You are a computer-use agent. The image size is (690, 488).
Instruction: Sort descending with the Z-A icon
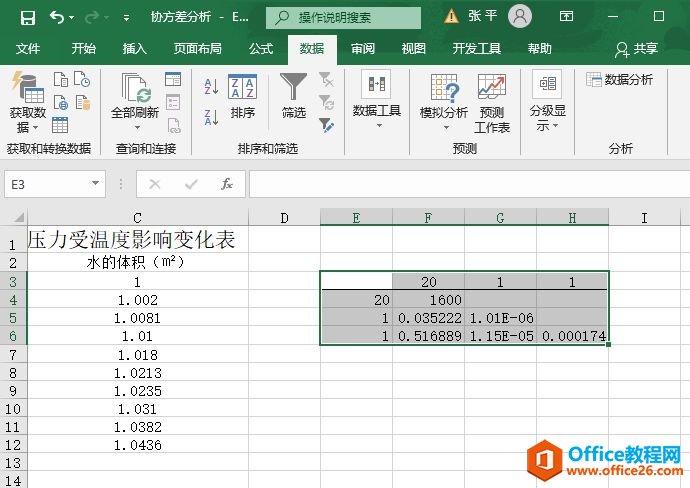[x=211, y=117]
